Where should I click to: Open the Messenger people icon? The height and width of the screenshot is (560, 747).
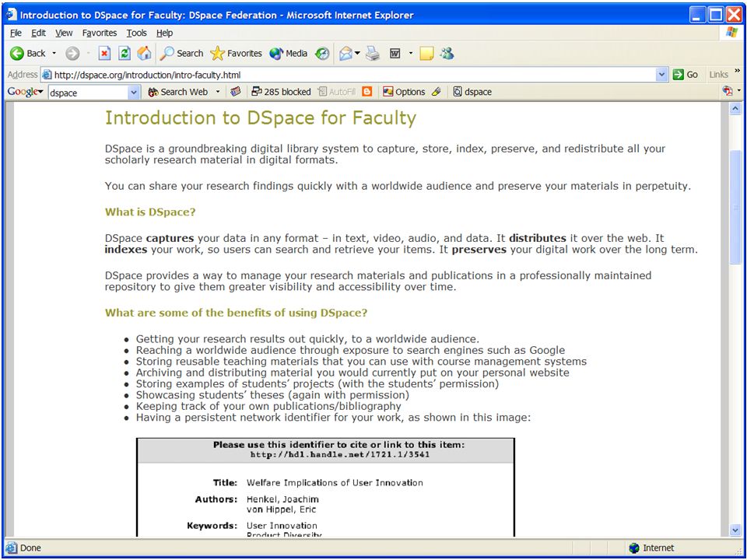(x=447, y=54)
